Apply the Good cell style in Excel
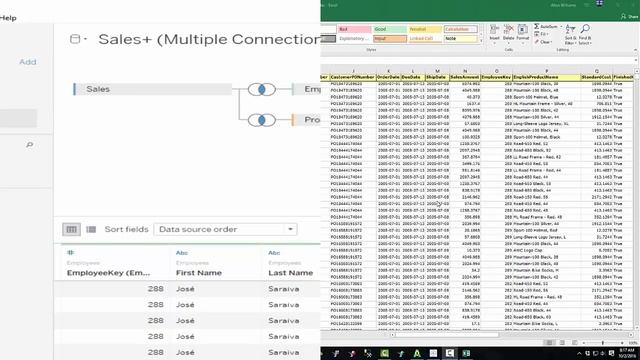This screenshot has height=360, width=640. click(389, 29)
